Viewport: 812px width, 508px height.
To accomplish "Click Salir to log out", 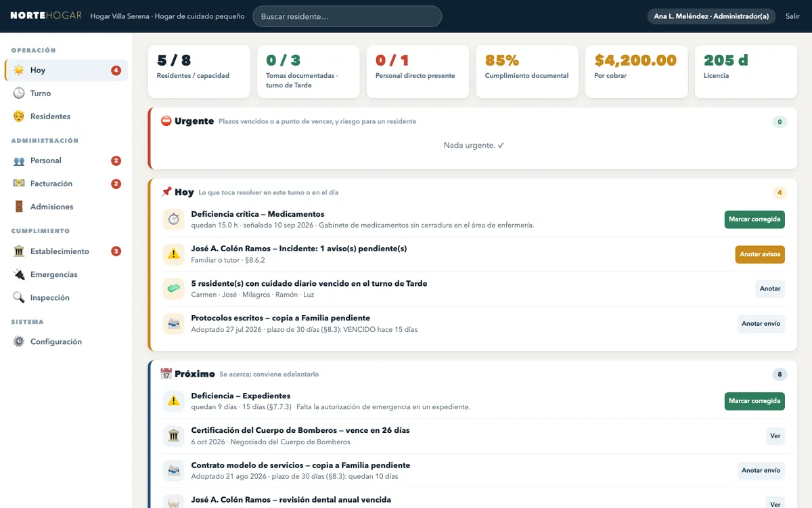I will (x=792, y=16).
